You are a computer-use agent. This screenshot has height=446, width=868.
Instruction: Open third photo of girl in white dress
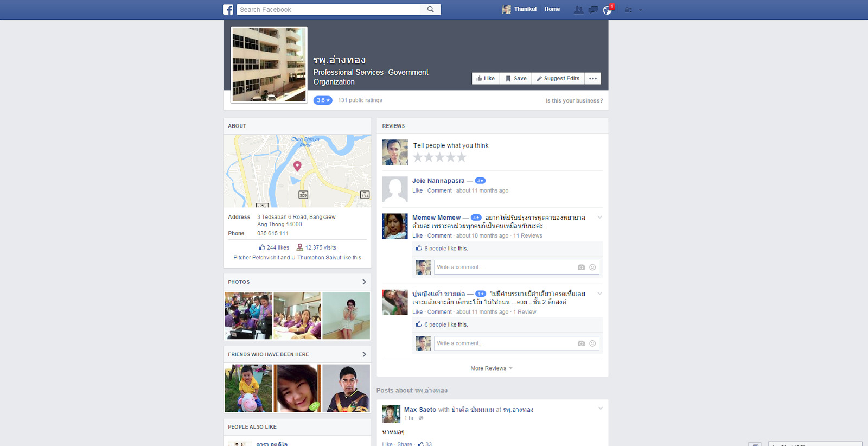pyautogui.click(x=346, y=316)
